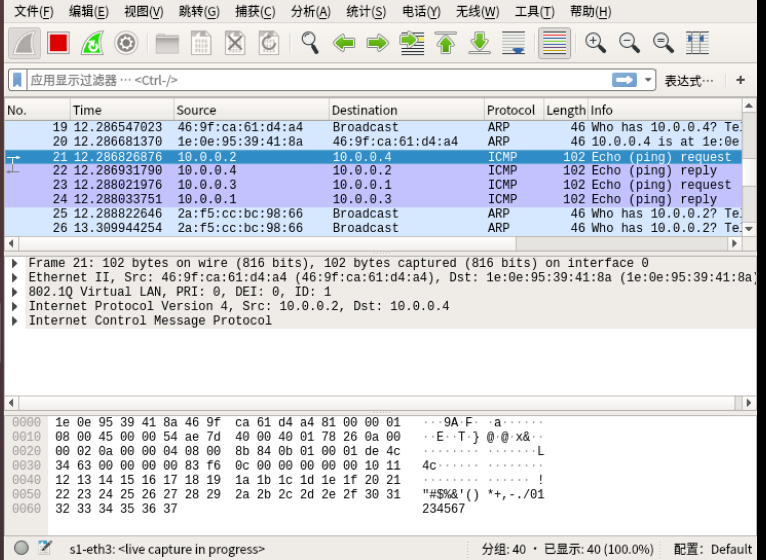Open a capture file with folder icon
The width and height of the screenshot is (766, 560).
pos(167,43)
